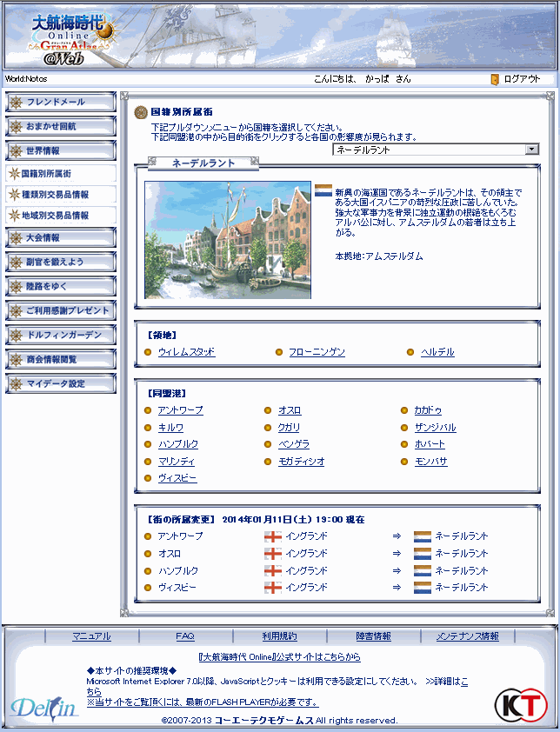Click the ログアウト text link
The width and height of the screenshot is (560, 732).
coord(522,79)
